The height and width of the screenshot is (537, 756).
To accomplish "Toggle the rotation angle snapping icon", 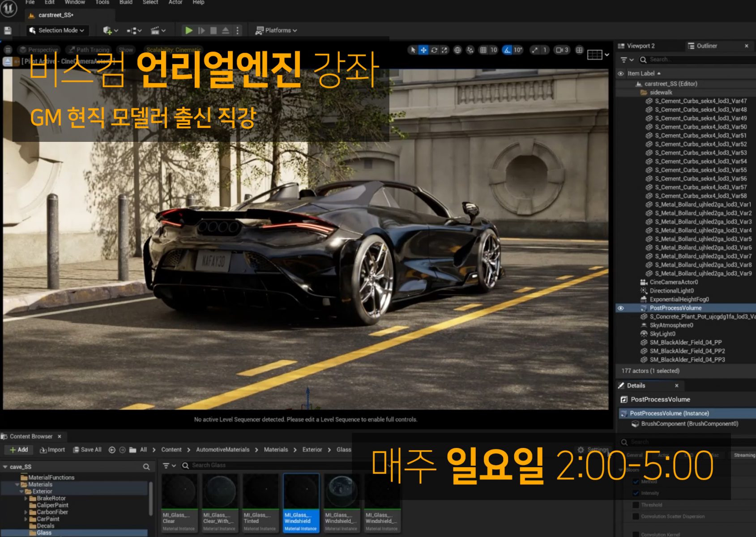I will pos(507,50).
